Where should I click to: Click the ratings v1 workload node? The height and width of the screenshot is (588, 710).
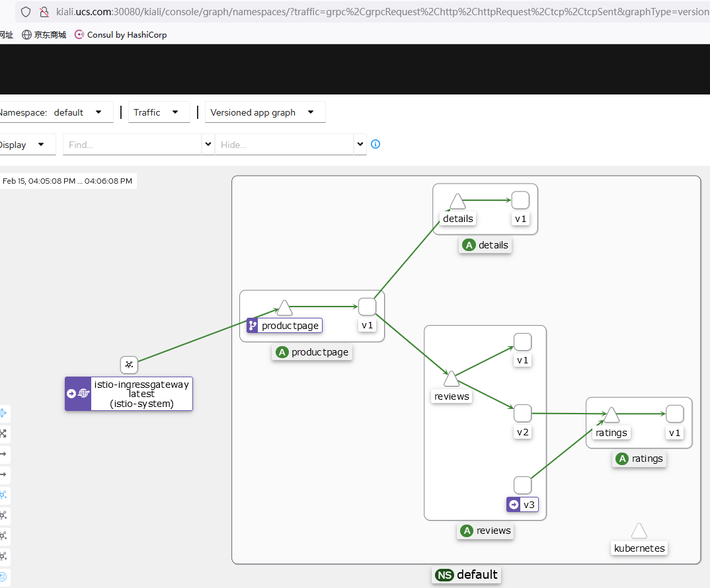point(675,414)
